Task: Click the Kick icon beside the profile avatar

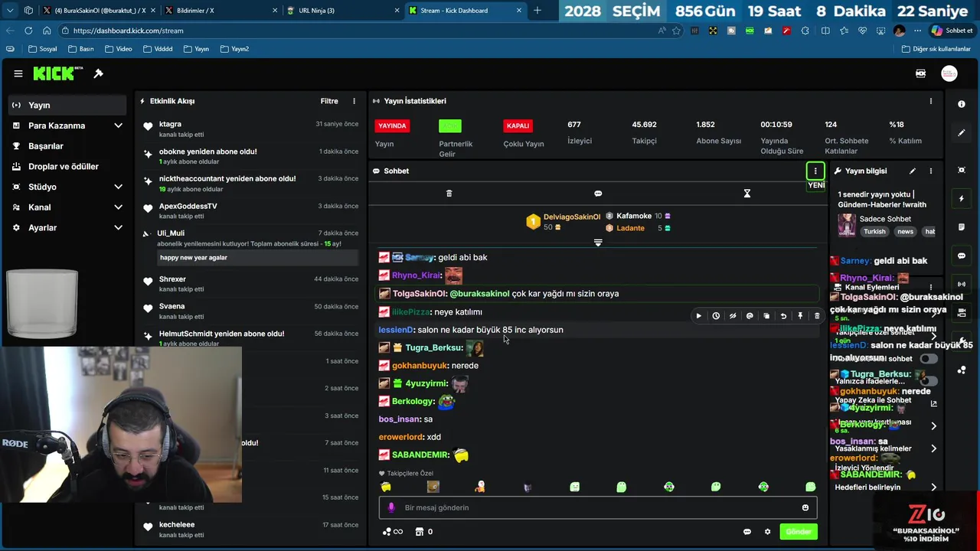Action: (x=921, y=73)
